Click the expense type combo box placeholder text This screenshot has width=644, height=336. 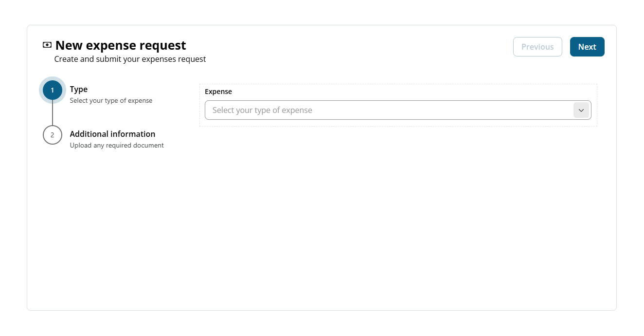(x=262, y=110)
